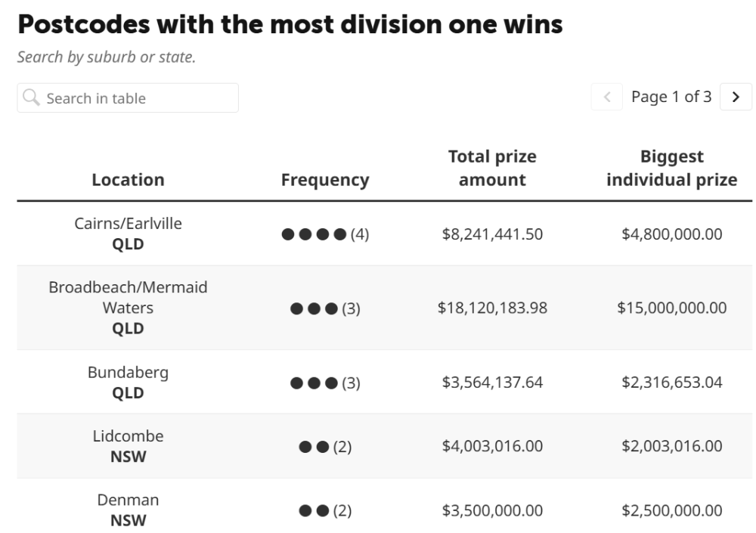This screenshot has width=756, height=533.
Task: Sort by Biggest individual prize header
Action: pos(671,168)
